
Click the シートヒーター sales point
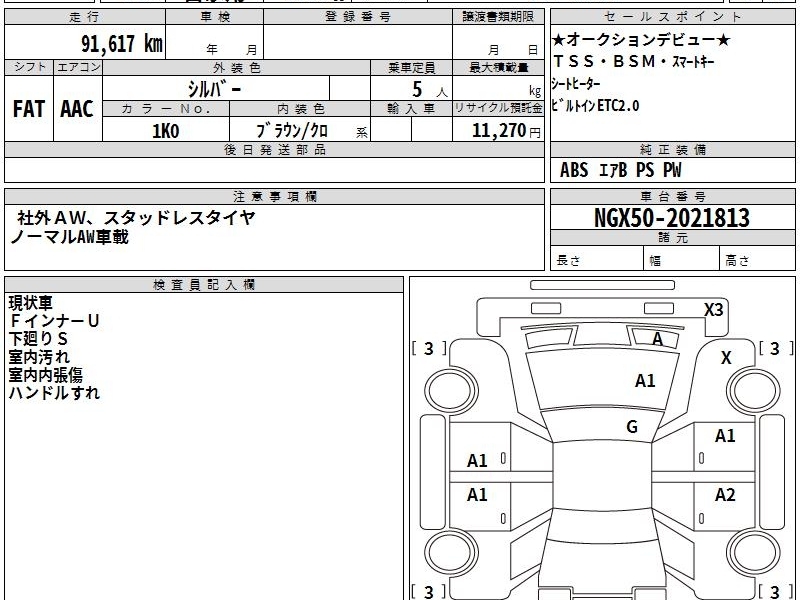pyautogui.click(x=576, y=83)
